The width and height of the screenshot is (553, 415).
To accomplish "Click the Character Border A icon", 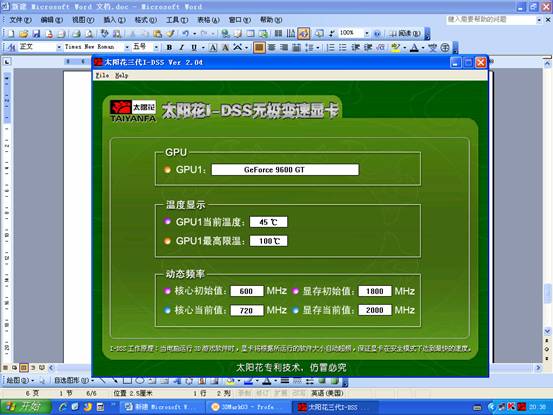I will (213, 47).
